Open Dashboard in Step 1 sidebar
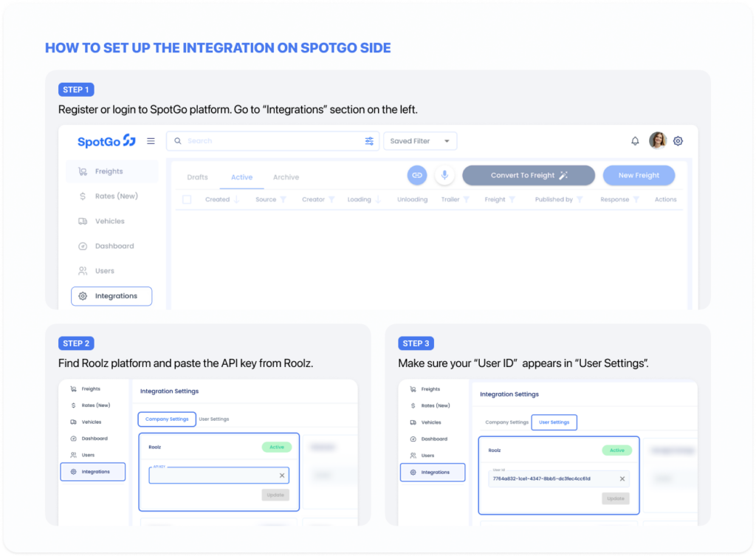Screen dimensions: 756x556 (106, 246)
